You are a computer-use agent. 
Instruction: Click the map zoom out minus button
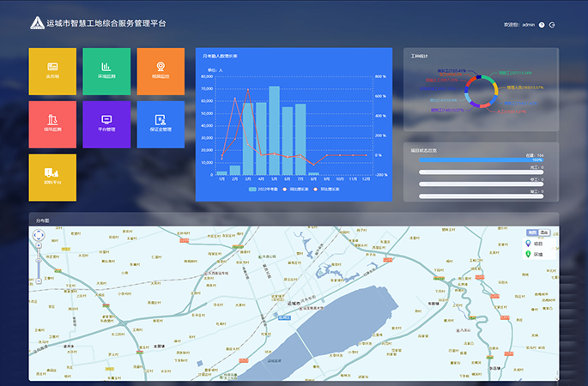click(39, 280)
